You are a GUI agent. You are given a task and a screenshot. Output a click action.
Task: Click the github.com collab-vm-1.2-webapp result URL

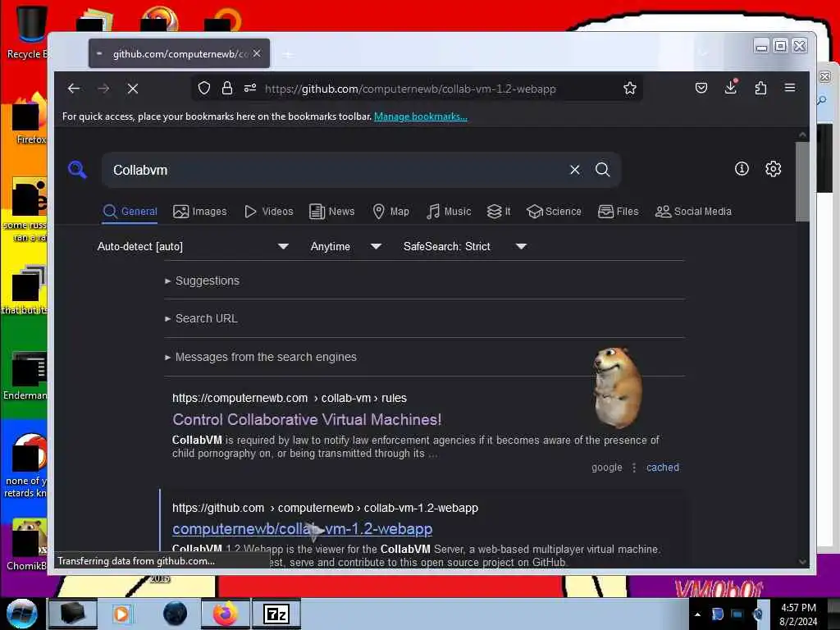[325, 508]
